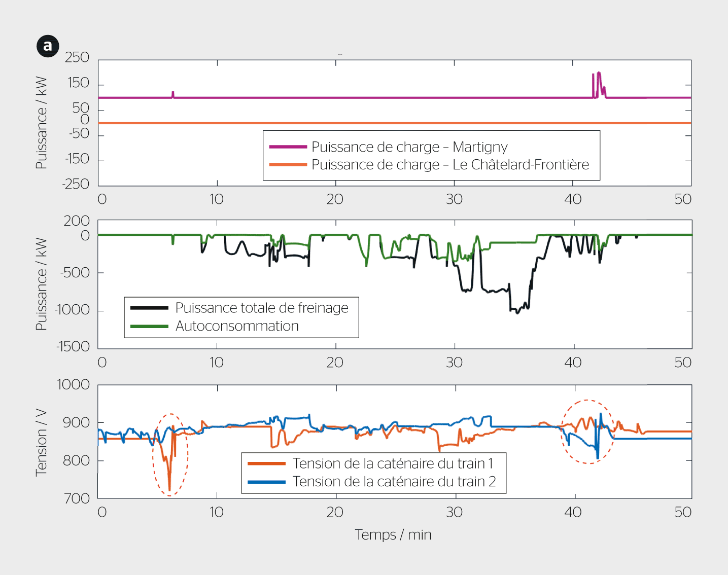Screen dimensions: 728x575
Task: Select "Tension de la caténaire du train 2" label
Action: click(x=394, y=482)
